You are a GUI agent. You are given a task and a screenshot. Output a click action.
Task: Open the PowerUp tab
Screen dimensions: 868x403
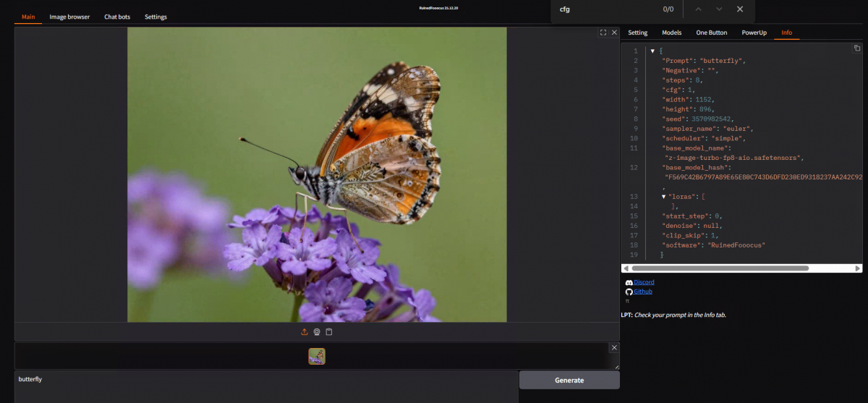pyautogui.click(x=754, y=33)
